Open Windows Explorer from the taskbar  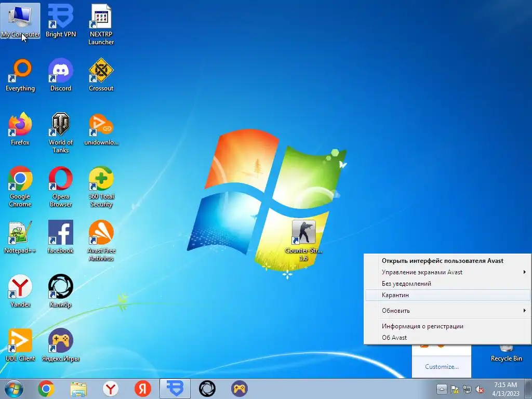point(78,389)
